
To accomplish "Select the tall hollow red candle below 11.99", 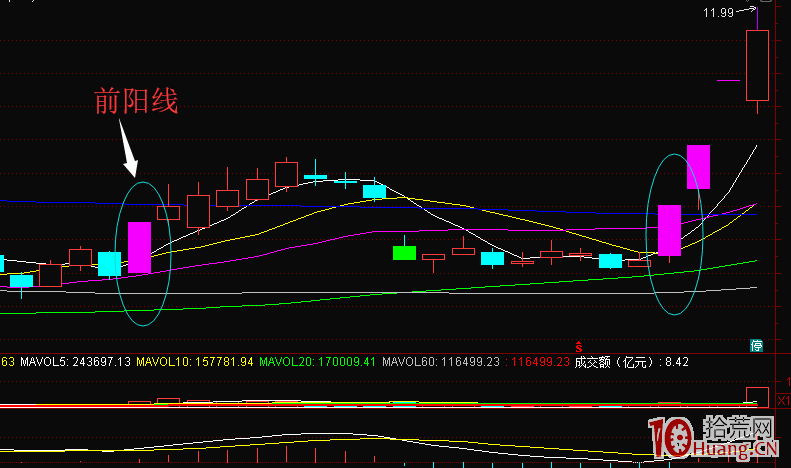I will [x=757, y=66].
